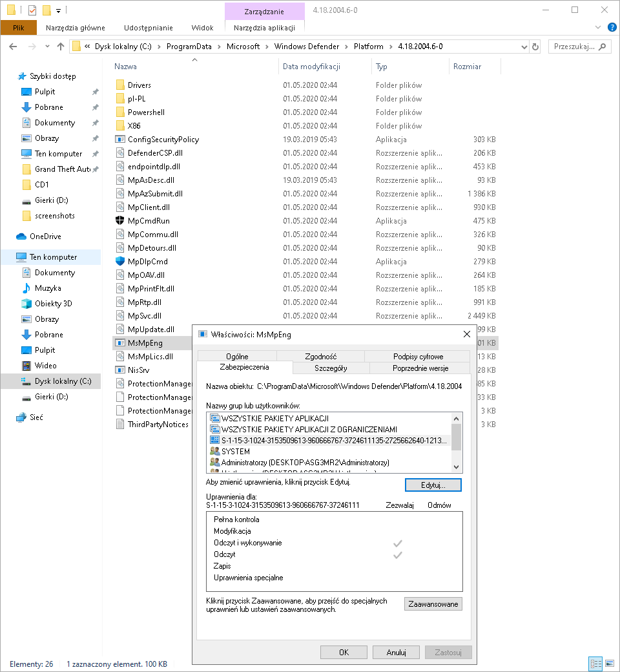Image resolution: width=620 pixels, height=672 pixels.
Task: Open recent locations dropdown arrow
Action: pos(47,47)
